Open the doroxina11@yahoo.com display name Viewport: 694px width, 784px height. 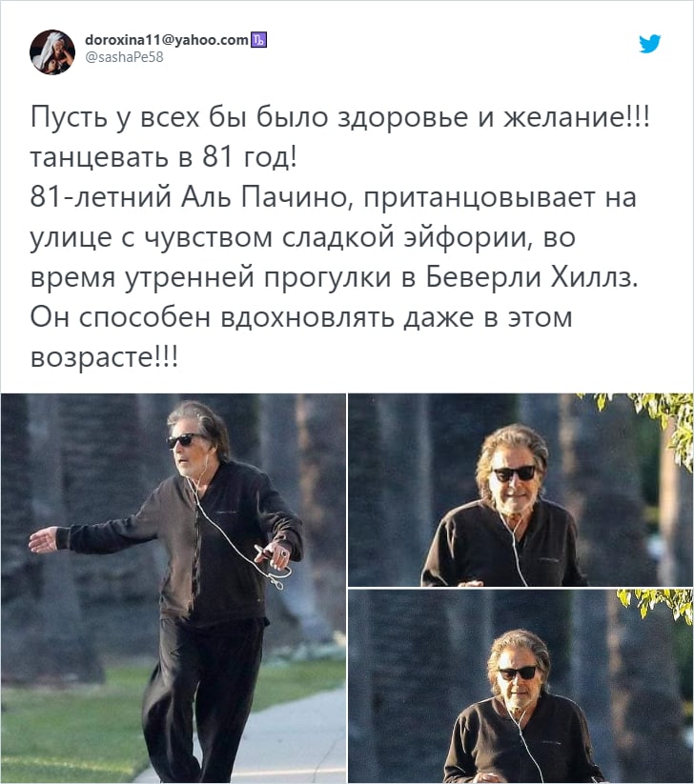tap(167, 39)
